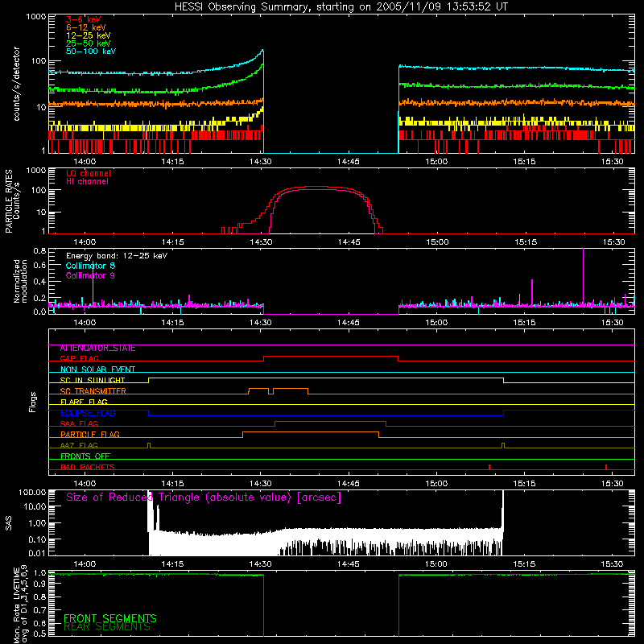Click the 14:45 tick label under the counts plot
The width and height of the screenshot is (644, 644).
[x=349, y=162]
